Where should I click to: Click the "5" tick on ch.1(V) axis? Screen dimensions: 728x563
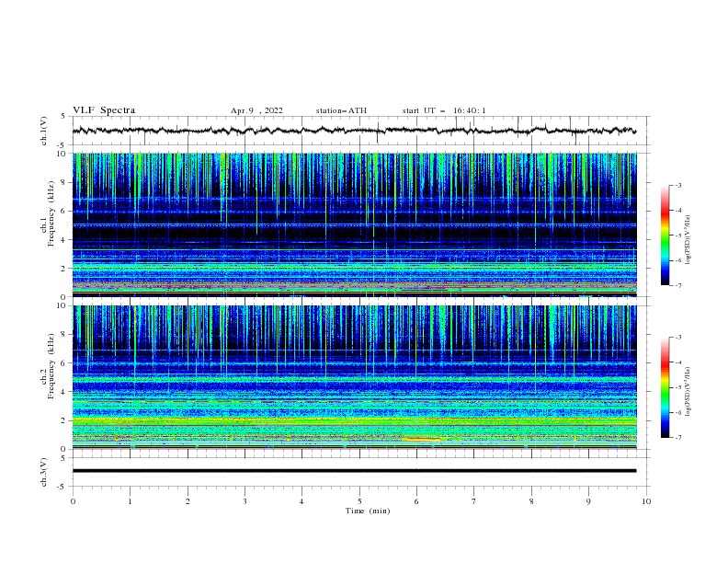click(x=64, y=117)
